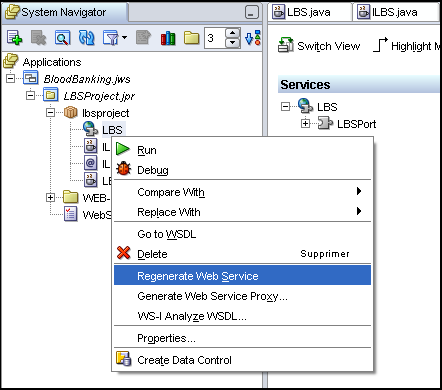Minimize the System Navigator panel
The image size is (442, 390).
252,12
